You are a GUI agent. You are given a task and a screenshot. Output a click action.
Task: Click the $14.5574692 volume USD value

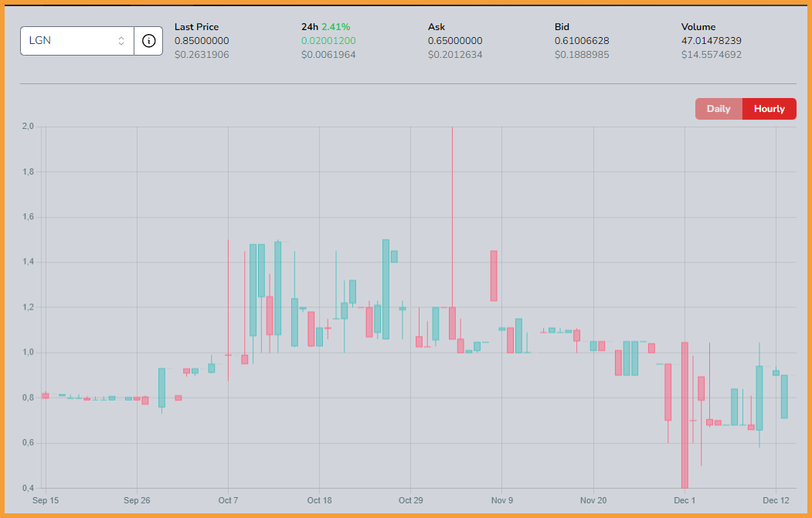712,54
